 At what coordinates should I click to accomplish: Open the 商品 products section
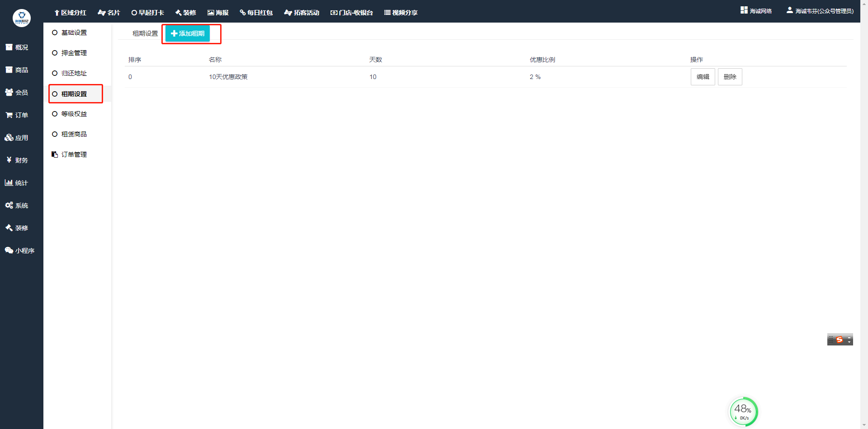(17, 70)
